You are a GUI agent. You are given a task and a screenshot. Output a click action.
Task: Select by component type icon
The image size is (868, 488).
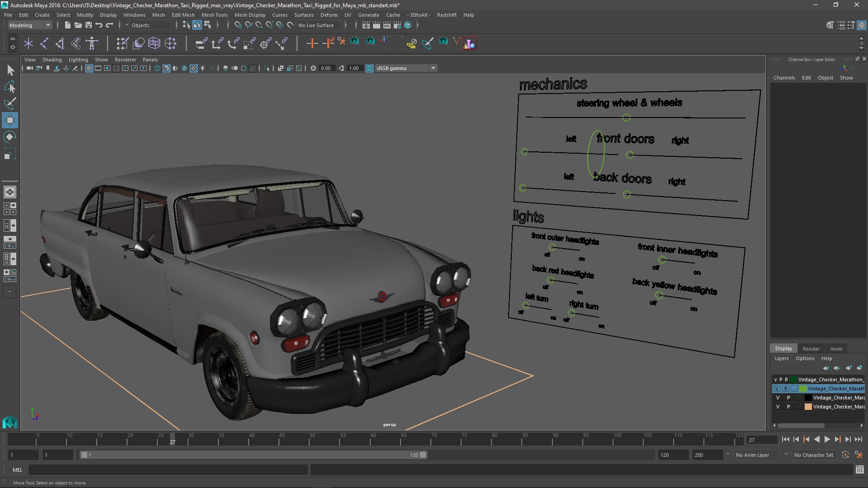pos(208,25)
